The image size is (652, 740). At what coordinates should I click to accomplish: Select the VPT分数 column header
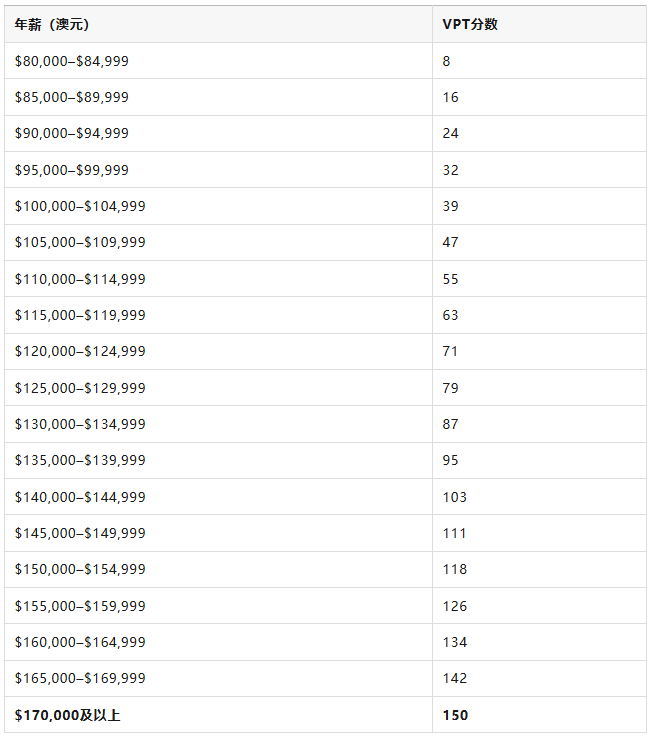click(539, 24)
